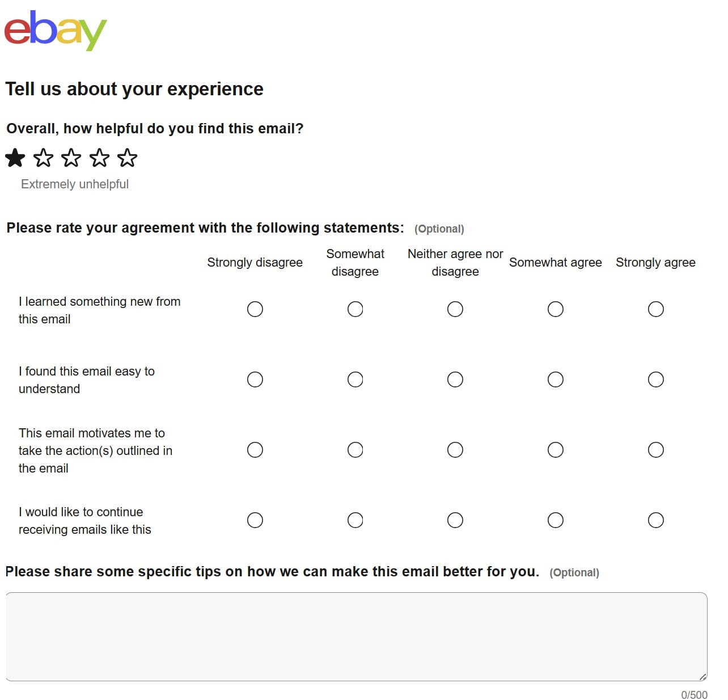728x700 pixels.
Task: Rate the email four stars
Action: point(99,158)
